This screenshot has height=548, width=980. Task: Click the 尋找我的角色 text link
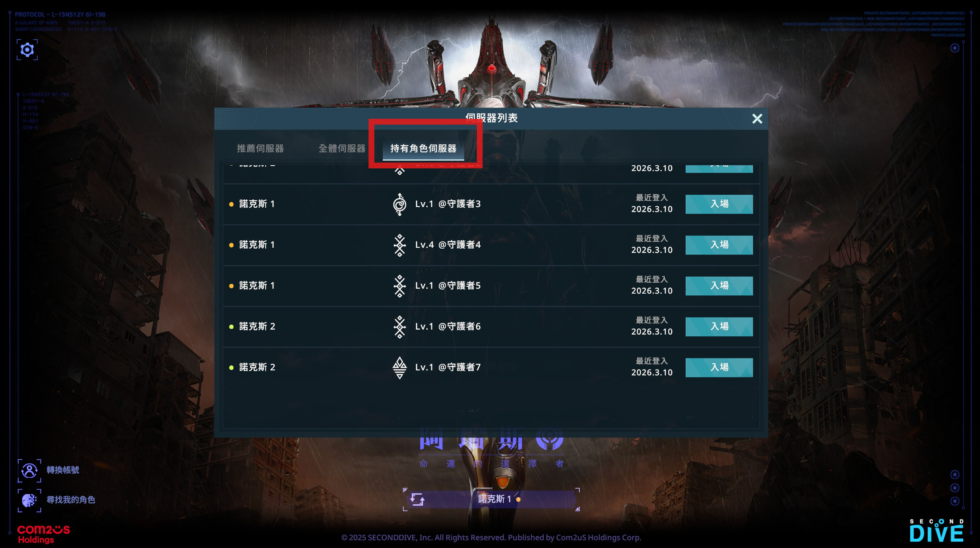tap(71, 500)
